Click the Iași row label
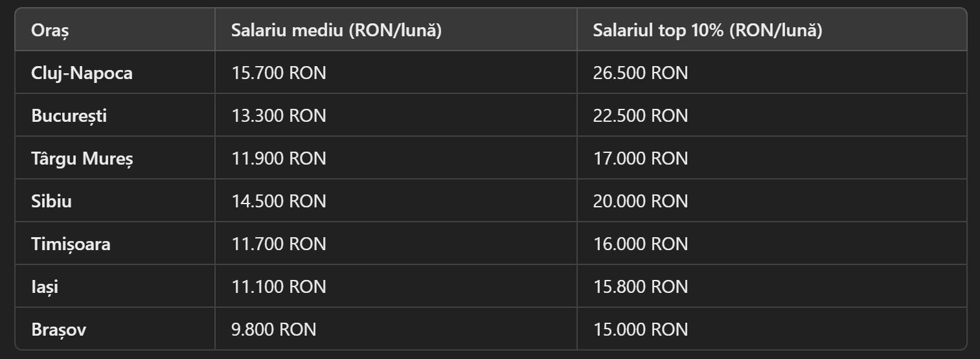This screenshot has height=359, width=980. coord(45,287)
